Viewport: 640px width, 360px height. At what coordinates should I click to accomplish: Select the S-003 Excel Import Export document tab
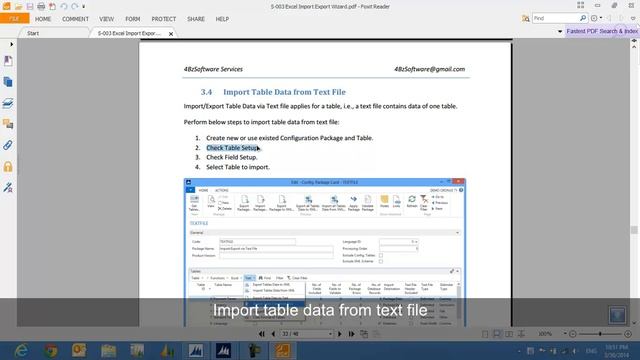click(x=129, y=33)
